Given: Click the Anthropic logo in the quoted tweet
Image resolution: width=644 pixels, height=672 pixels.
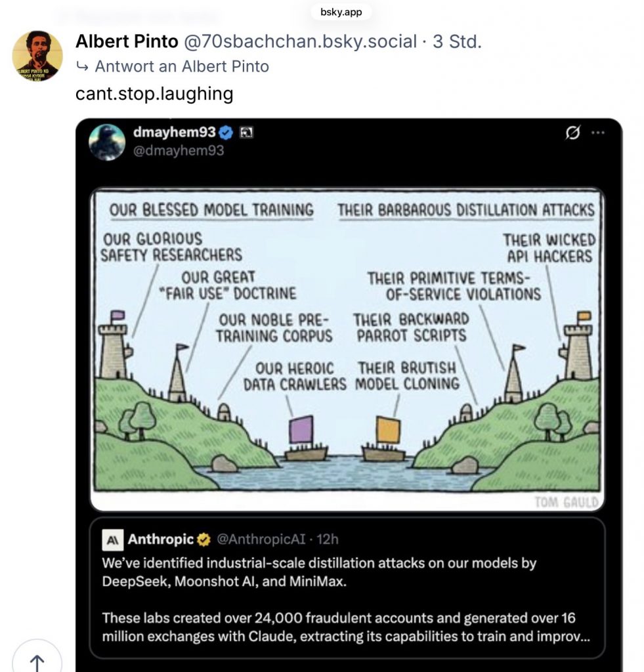Looking at the screenshot, I should click(112, 539).
